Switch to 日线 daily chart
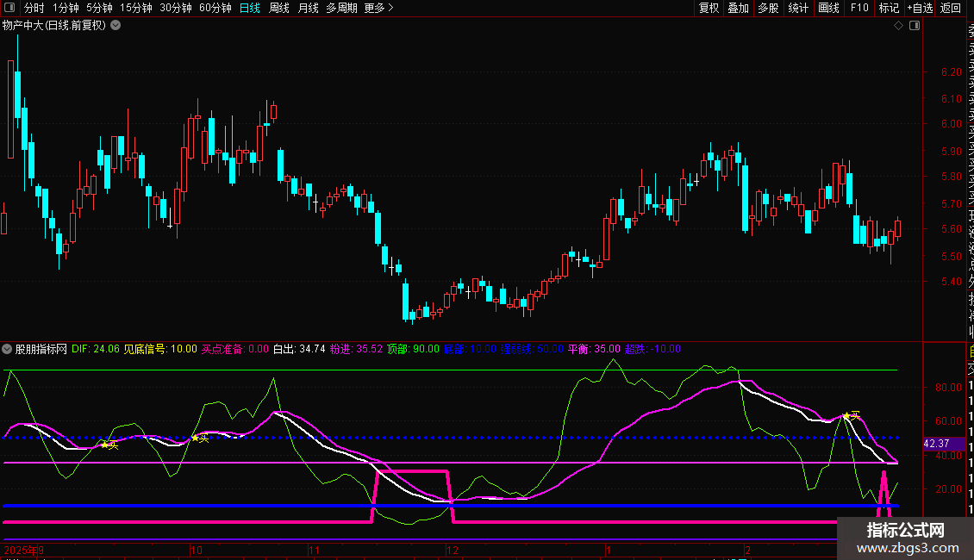 pyautogui.click(x=250, y=8)
